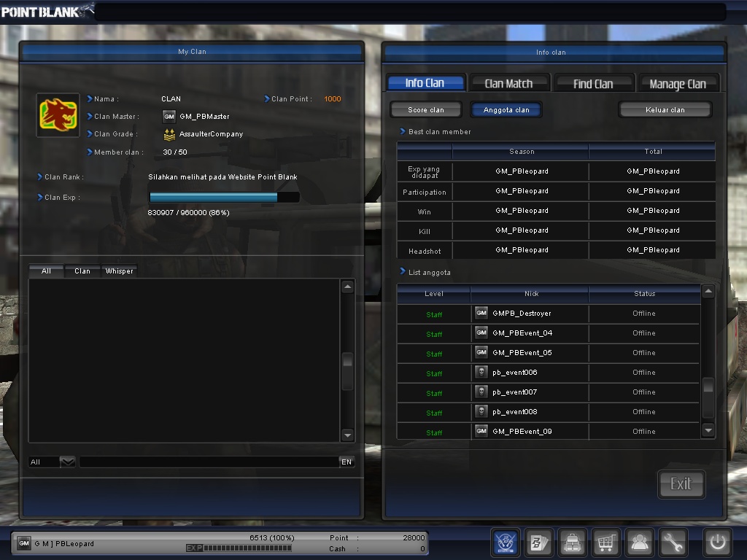Click the Keluar clan button
The width and height of the screenshot is (747, 560).
click(x=665, y=110)
